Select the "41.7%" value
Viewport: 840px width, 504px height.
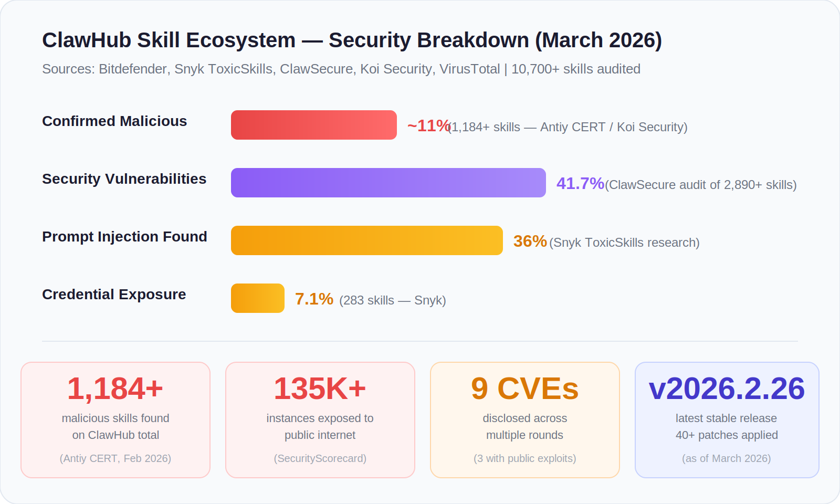click(580, 184)
